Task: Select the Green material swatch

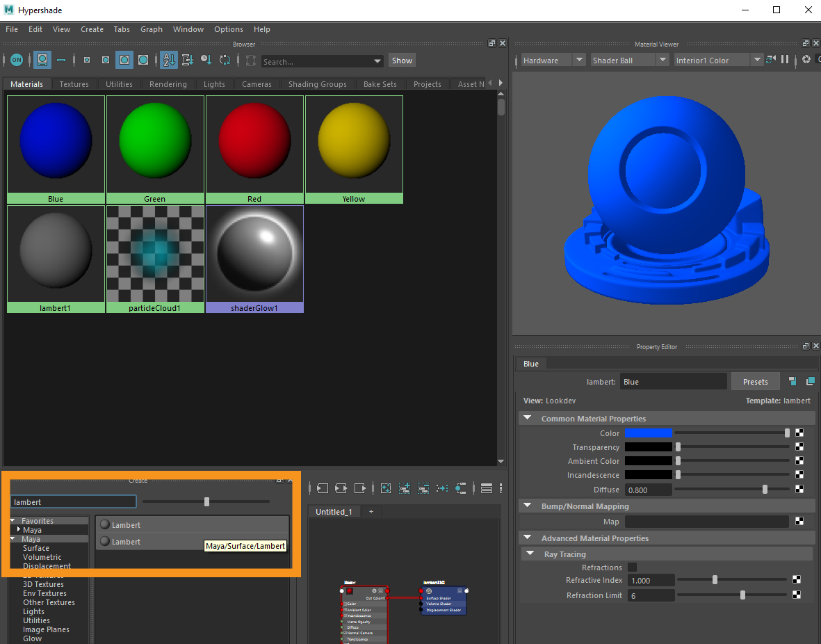Action: click(x=155, y=150)
